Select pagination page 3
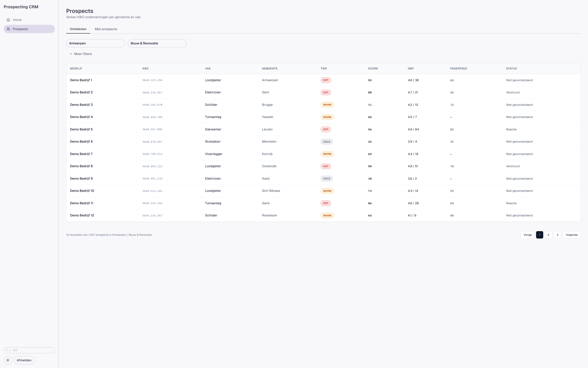 coord(557,235)
